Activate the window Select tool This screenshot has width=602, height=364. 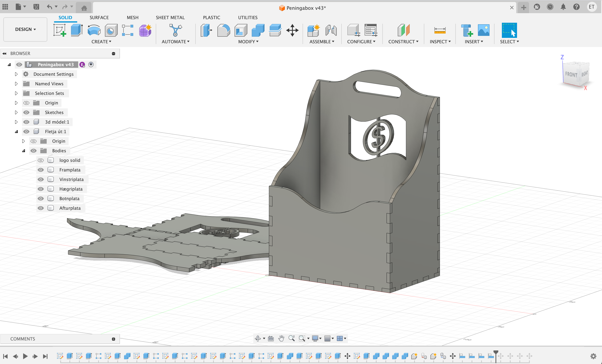pyautogui.click(x=509, y=30)
